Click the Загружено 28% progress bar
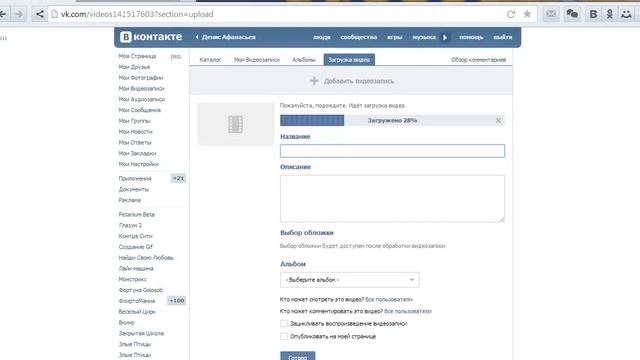 tap(392, 120)
